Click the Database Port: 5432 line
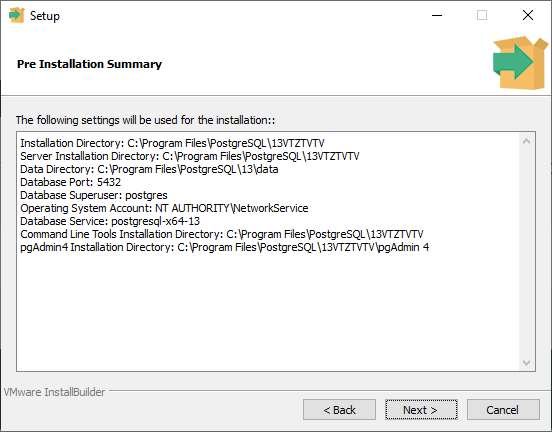Image resolution: width=552 pixels, height=432 pixels. (70, 182)
